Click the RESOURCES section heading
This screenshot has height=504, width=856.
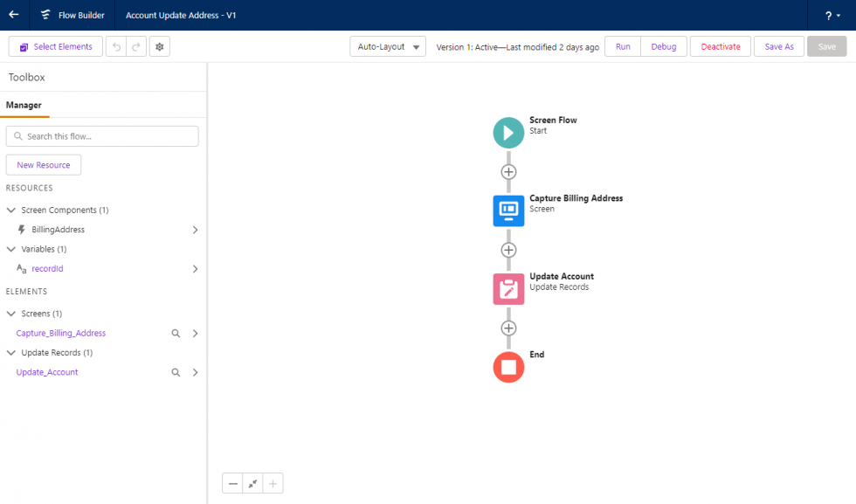[x=30, y=188]
